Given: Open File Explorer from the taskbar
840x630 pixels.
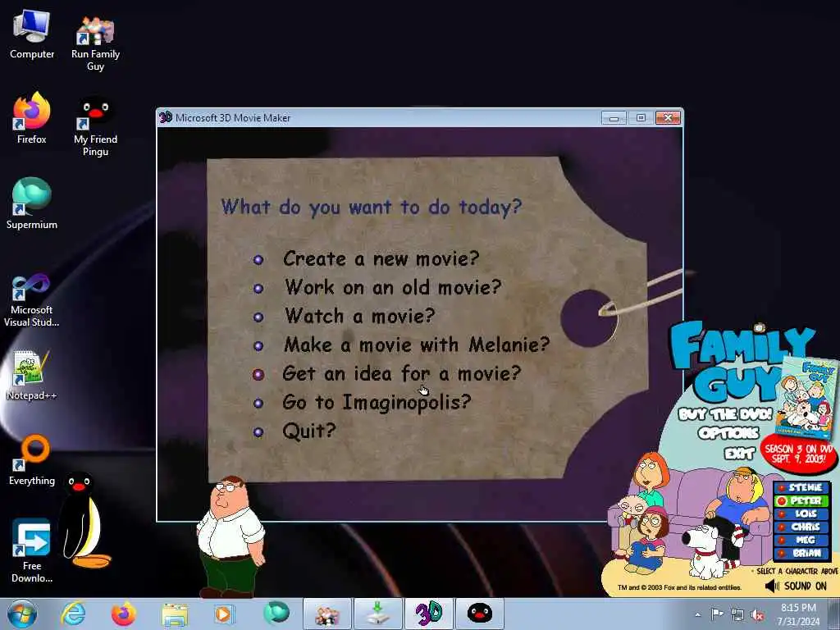Looking at the screenshot, I should coord(175,614).
